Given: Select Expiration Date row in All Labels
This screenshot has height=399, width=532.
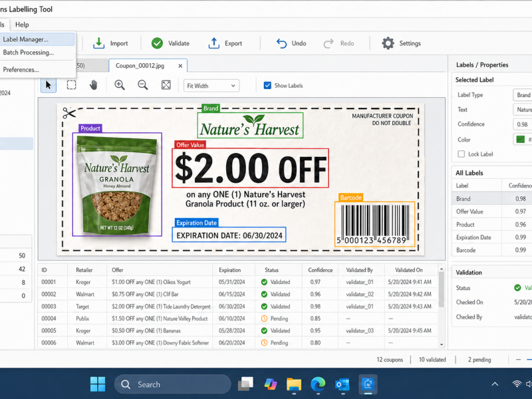Looking at the screenshot, I should tap(491, 237).
